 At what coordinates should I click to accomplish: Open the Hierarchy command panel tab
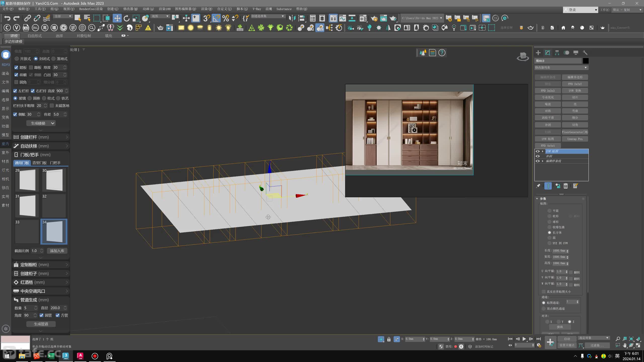557,53
